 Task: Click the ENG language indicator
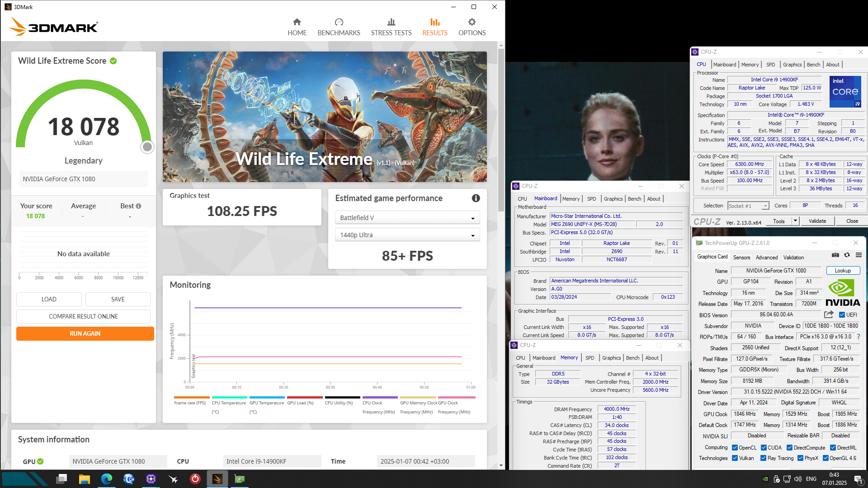coord(811,479)
